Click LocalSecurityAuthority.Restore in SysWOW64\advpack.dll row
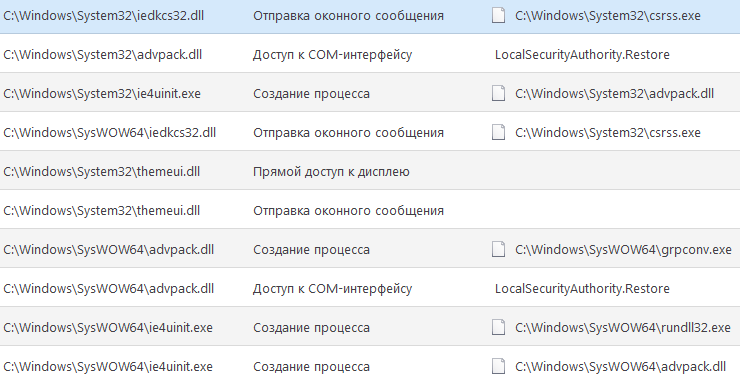 click(582, 288)
